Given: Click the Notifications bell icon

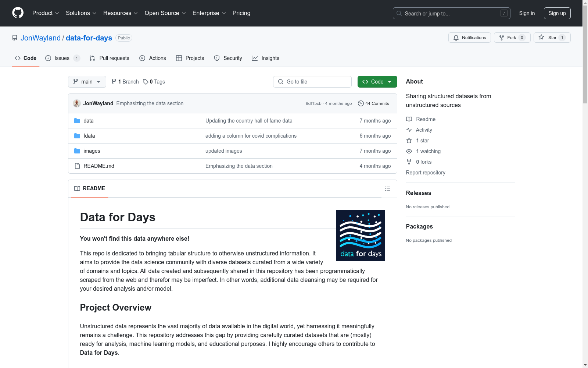Looking at the screenshot, I should tap(456, 38).
